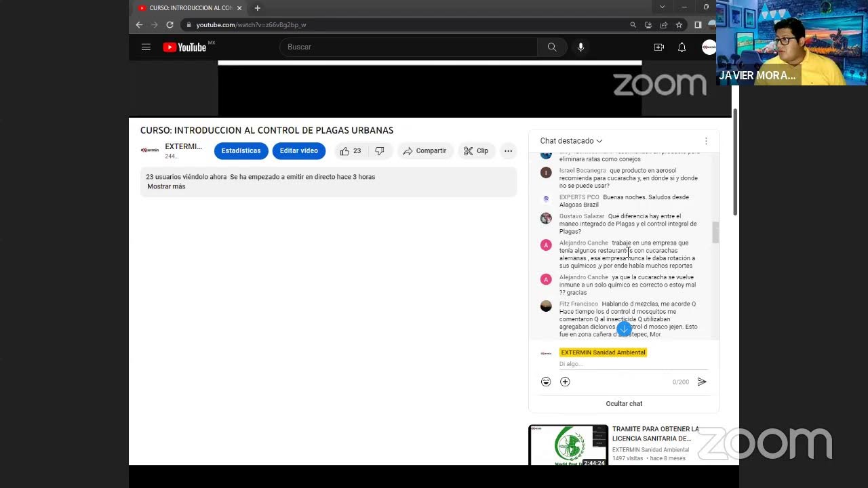Click the page vertical scrollbar

[736, 163]
